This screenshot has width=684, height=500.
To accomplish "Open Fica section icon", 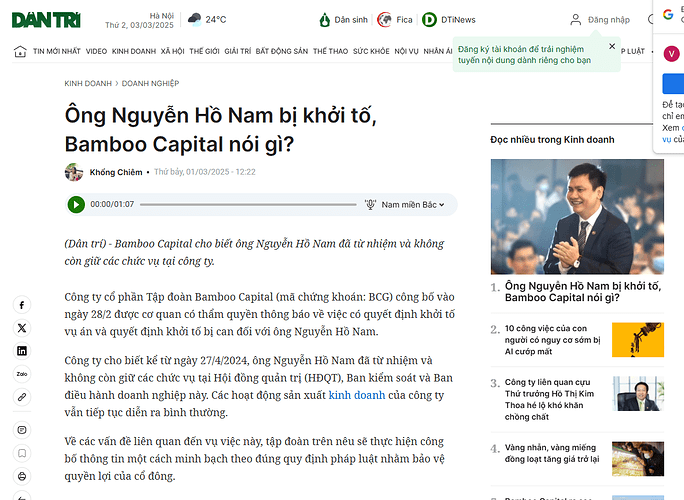I will [384, 20].
